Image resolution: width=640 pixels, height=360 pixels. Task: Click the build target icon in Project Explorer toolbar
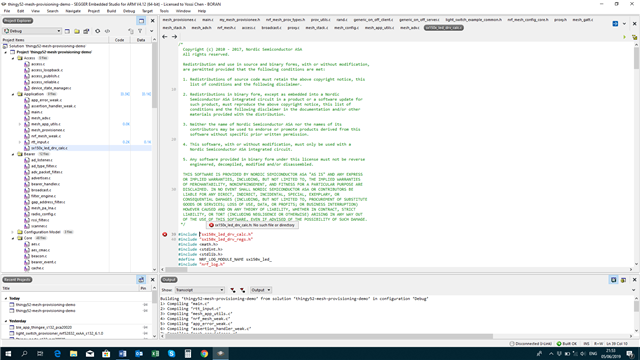[x=98, y=31]
